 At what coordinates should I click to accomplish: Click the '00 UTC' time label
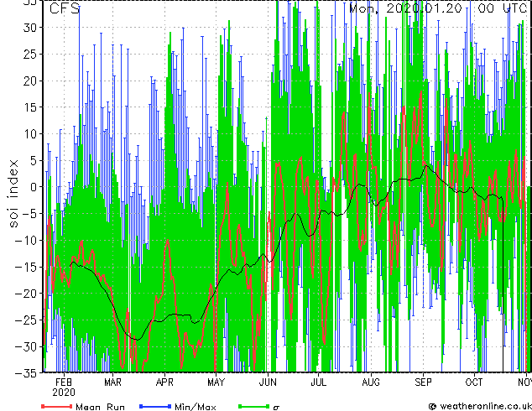coord(502,8)
